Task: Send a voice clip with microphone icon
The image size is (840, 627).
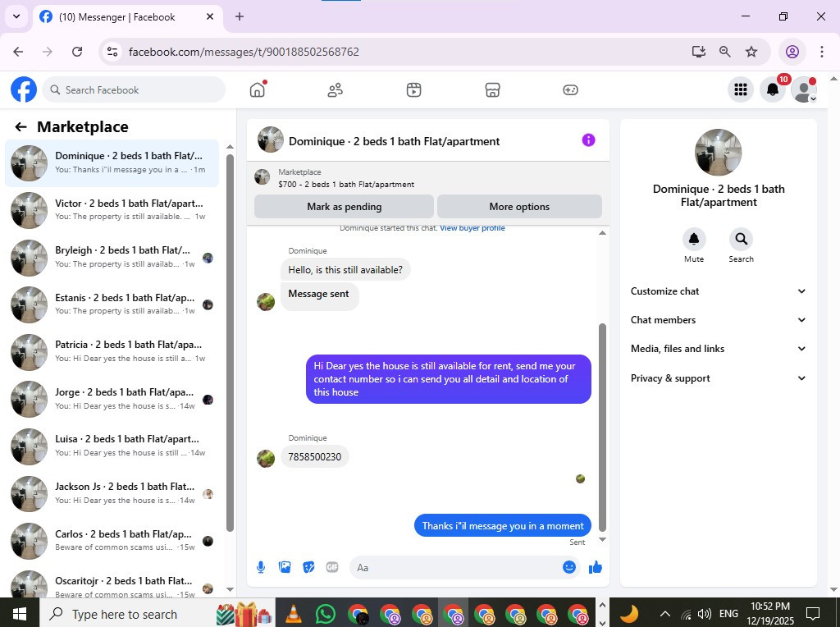Action: 261,567
